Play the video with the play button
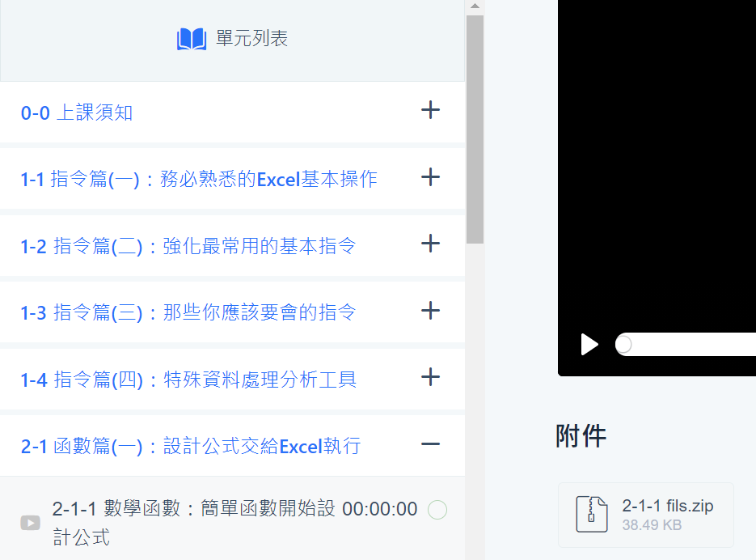The width and height of the screenshot is (756, 560). coord(589,345)
